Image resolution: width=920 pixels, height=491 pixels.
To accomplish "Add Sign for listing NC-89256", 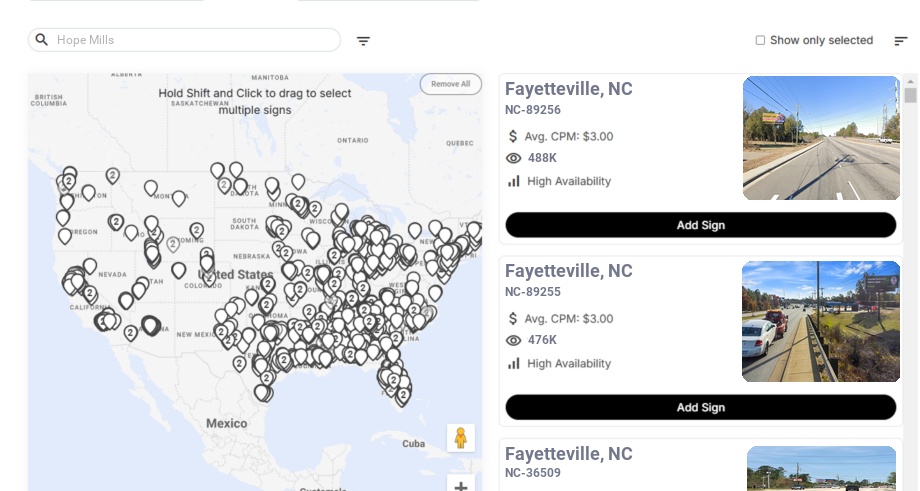I will click(x=700, y=225).
